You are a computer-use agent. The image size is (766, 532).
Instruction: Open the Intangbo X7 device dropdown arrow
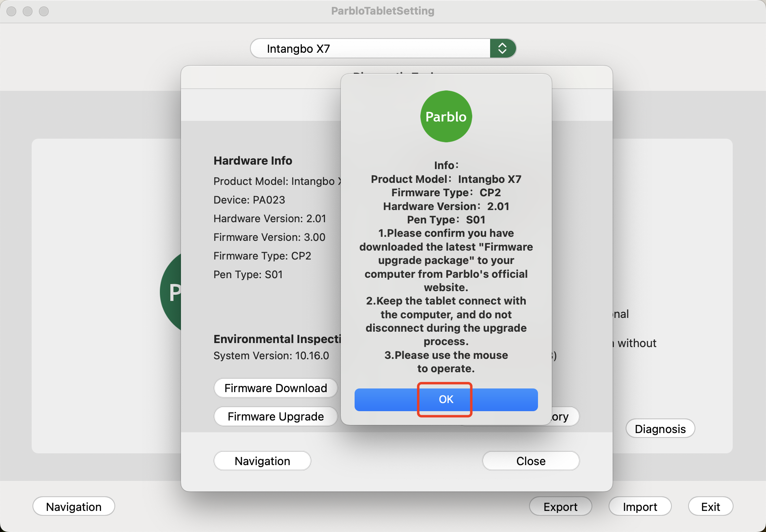click(503, 48)
